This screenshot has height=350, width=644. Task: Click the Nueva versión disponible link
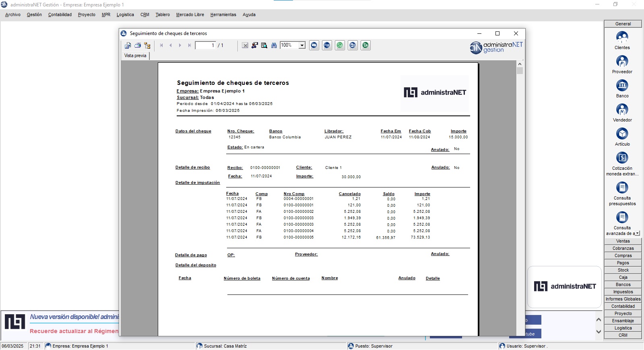[x=74, y=317]
